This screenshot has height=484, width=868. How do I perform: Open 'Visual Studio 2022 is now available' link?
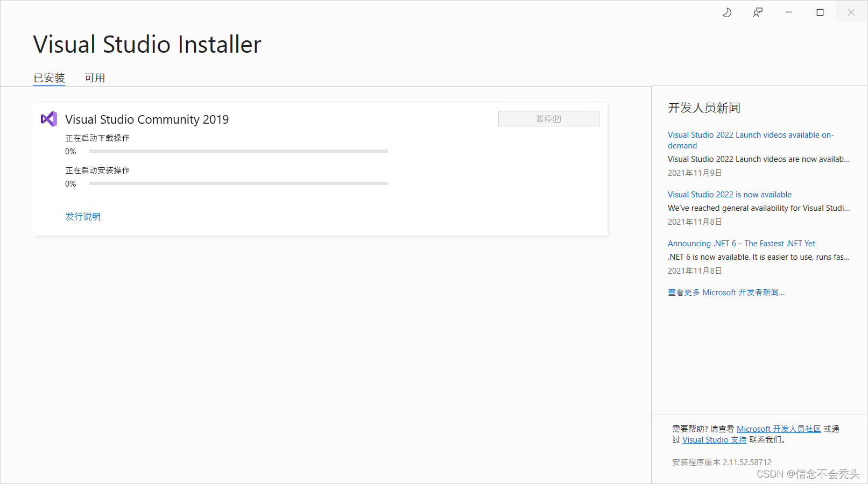coord(730,195)
